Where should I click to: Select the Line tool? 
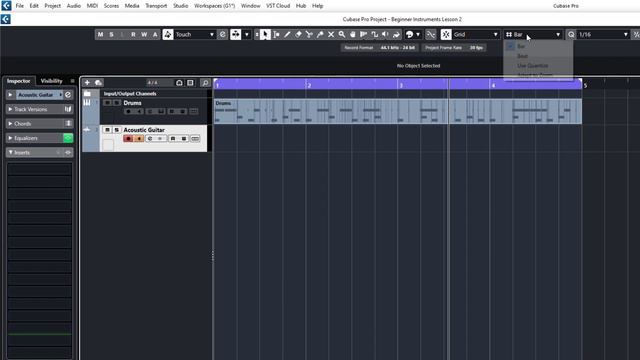375,35
